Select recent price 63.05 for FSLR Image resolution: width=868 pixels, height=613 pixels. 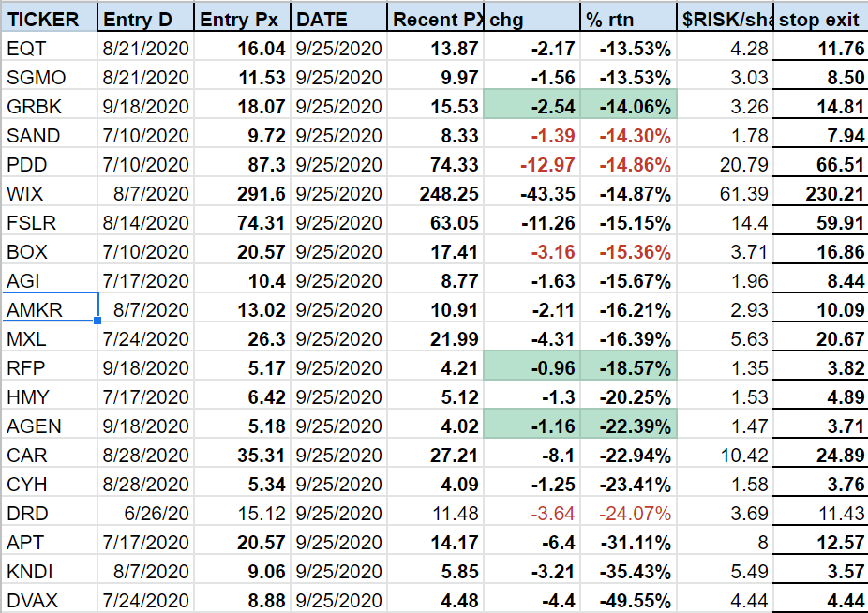pyautogui.click(x=435, y=222)
